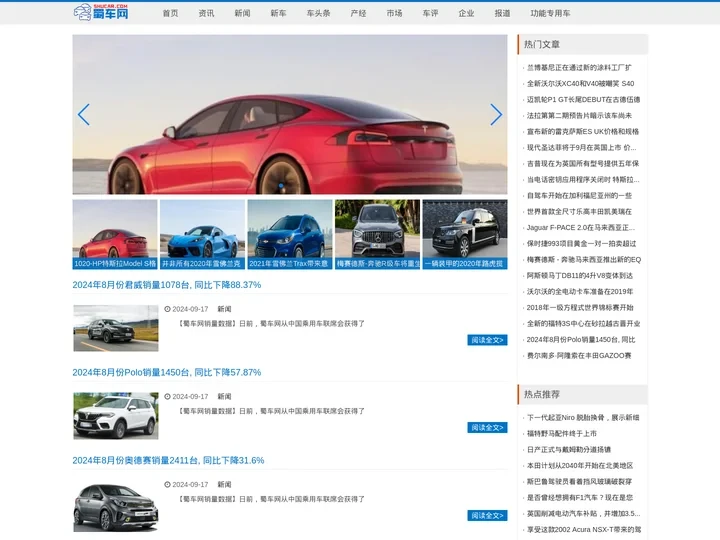Open 市场 navigation item
The image size is (720, 540).
tap(394, 13)
